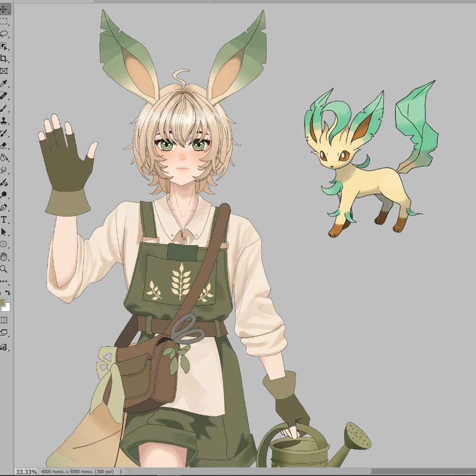The width and height of the screenshot is (476, 476).
Task: Select the Crop tool
Action: click(x=4, y=59)
